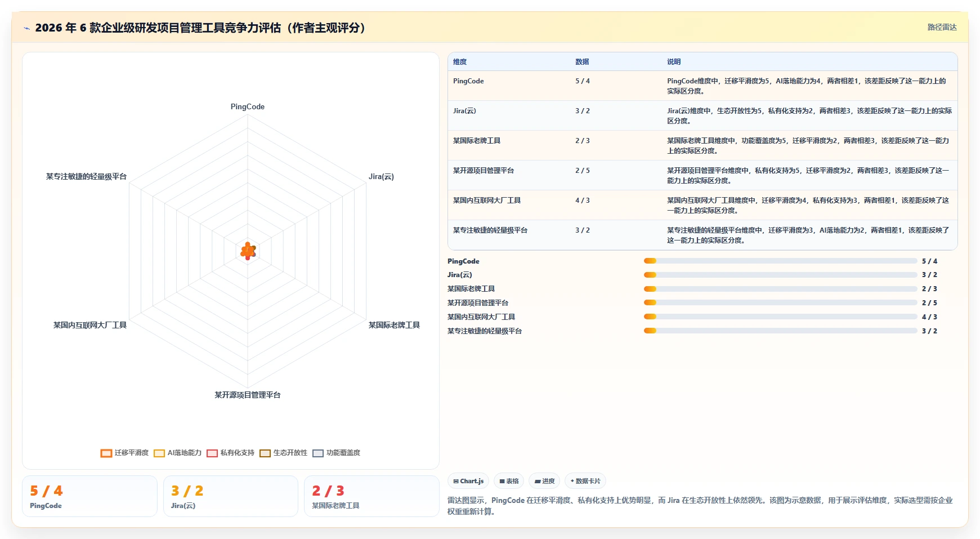This screenshot has height=539, width=980.
Task: Click the 表格 chip
Action: (509, 481)
